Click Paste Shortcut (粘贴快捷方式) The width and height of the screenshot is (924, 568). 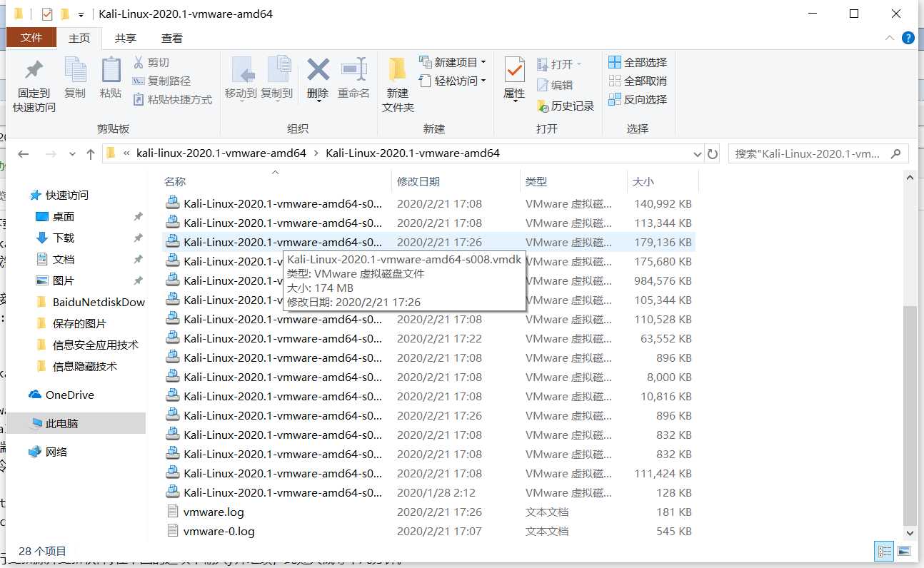[x=172, y=100]
